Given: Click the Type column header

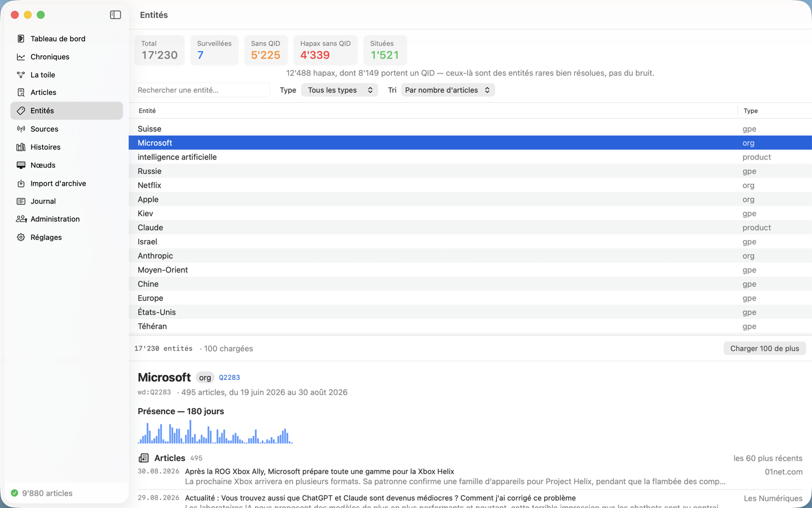Looking at the screenshot, I should pos(751,111).
